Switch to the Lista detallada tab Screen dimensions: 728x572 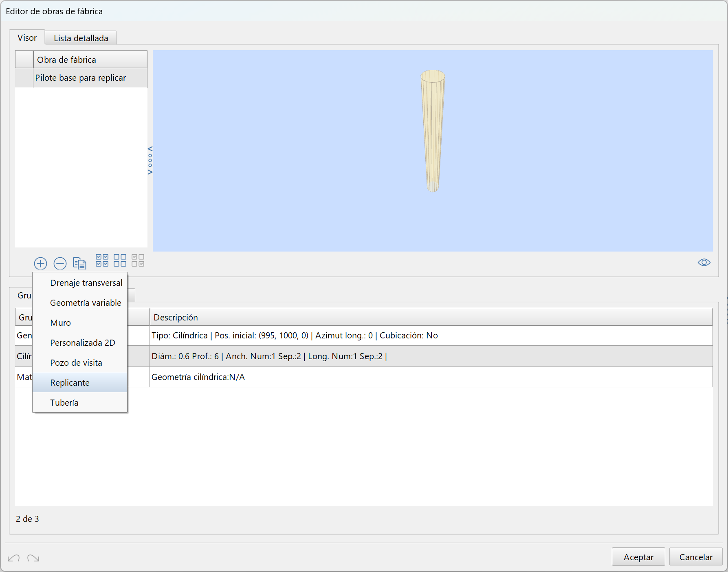pos(81,38)
